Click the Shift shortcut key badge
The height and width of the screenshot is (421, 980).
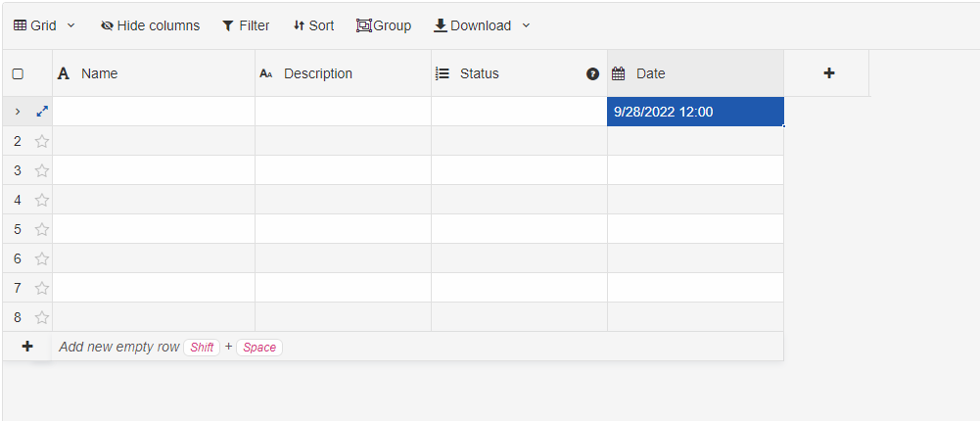(x=202, y=348)
